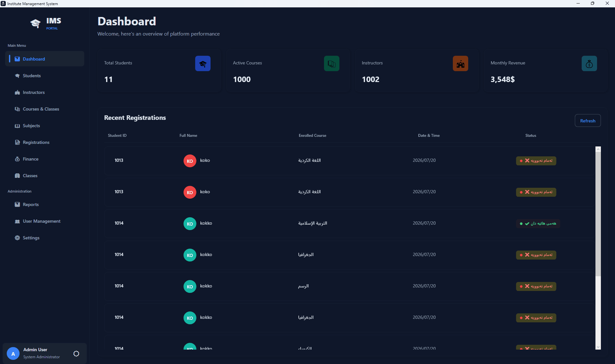Click the Courses & Classes icon

click(x=17, y=109)
